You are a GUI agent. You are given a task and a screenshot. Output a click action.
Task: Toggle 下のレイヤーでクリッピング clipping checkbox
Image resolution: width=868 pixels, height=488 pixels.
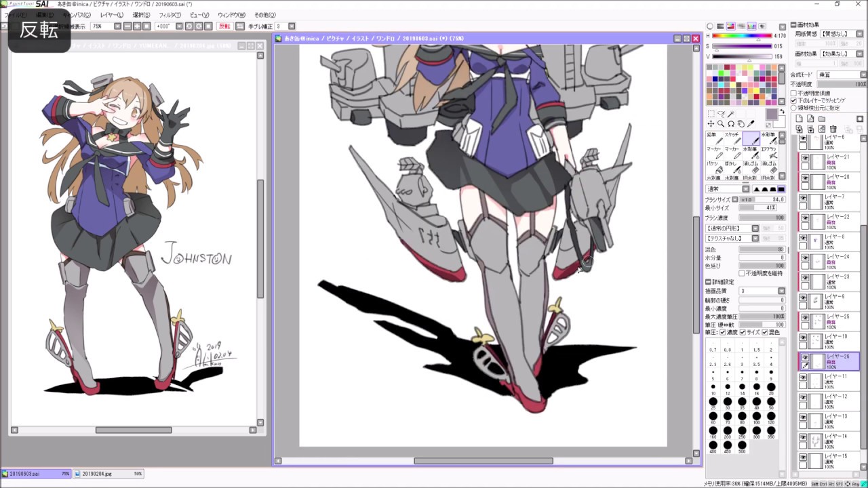[x=793, y=100]
